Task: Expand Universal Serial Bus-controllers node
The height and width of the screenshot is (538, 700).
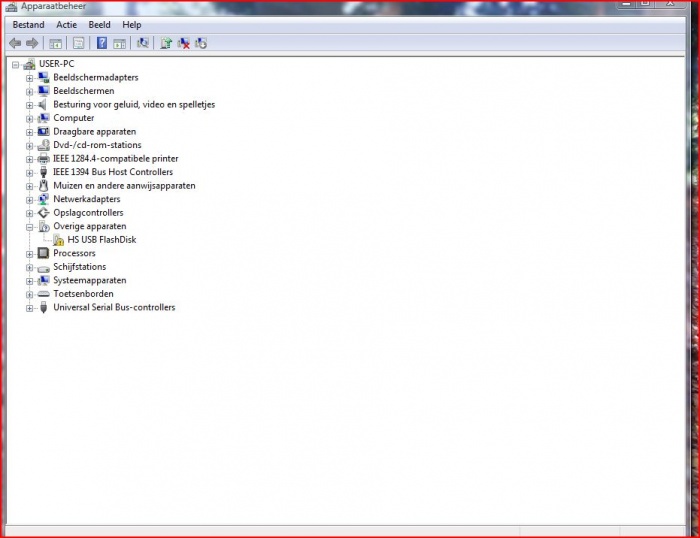Action: point(29,309)
